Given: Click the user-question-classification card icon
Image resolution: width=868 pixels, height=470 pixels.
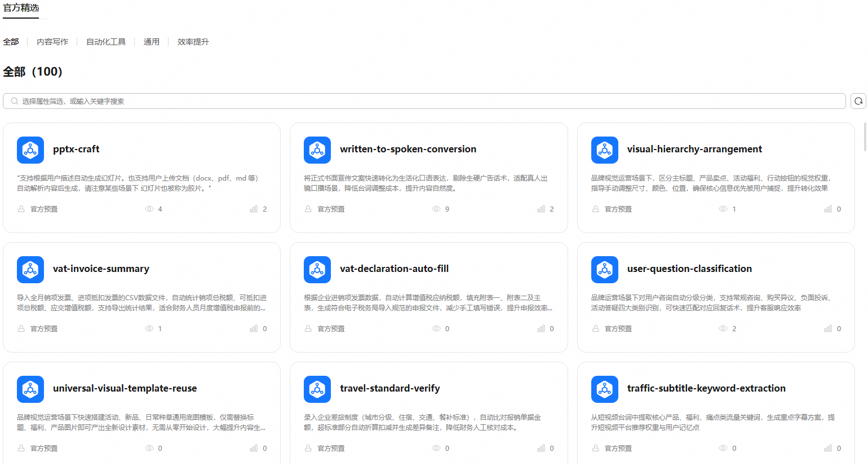Looking at the screenshot, I should pyautogui.click(x=605, y=270).
